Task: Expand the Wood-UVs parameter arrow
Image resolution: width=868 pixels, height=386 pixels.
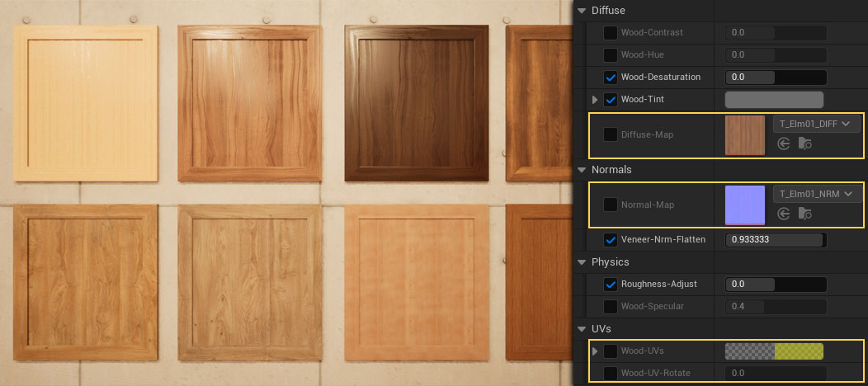Action: click(595, 351)
